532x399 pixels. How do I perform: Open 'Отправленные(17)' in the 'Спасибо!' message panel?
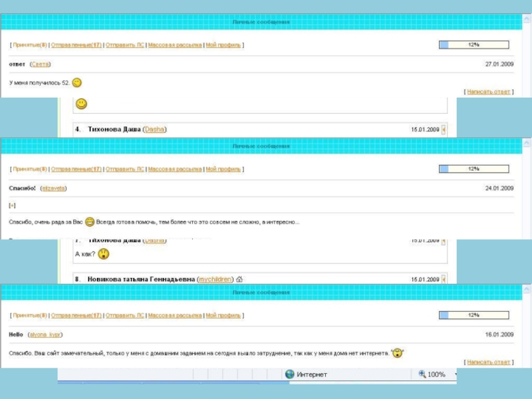76,170
